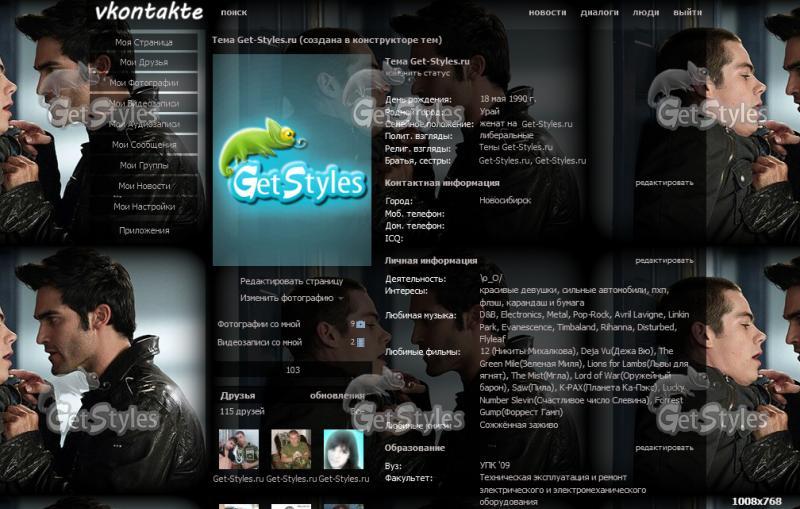Screen dimensions: 800x509
Task: Click the vkontakte logo
Action: click(149, 11)
